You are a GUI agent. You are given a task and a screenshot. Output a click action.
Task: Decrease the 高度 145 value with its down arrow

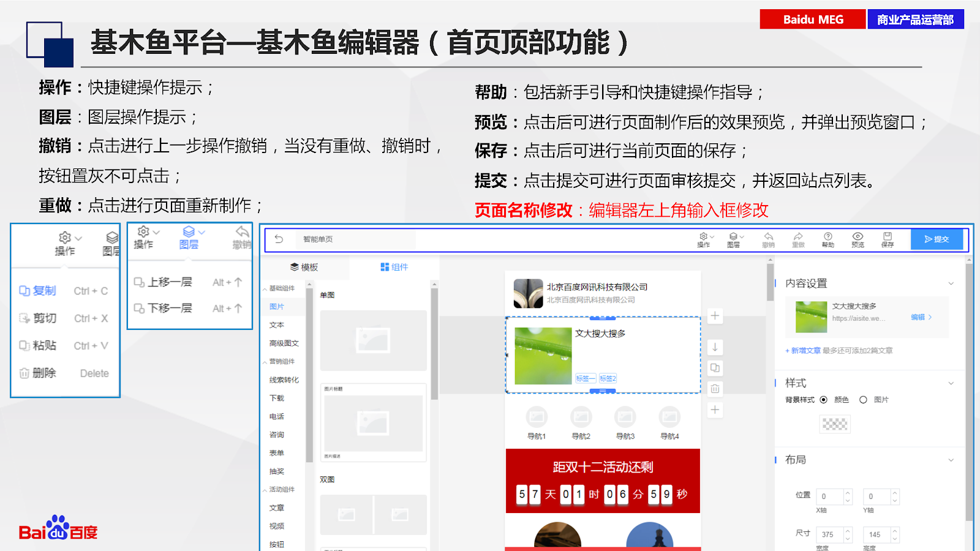point(895,539)
